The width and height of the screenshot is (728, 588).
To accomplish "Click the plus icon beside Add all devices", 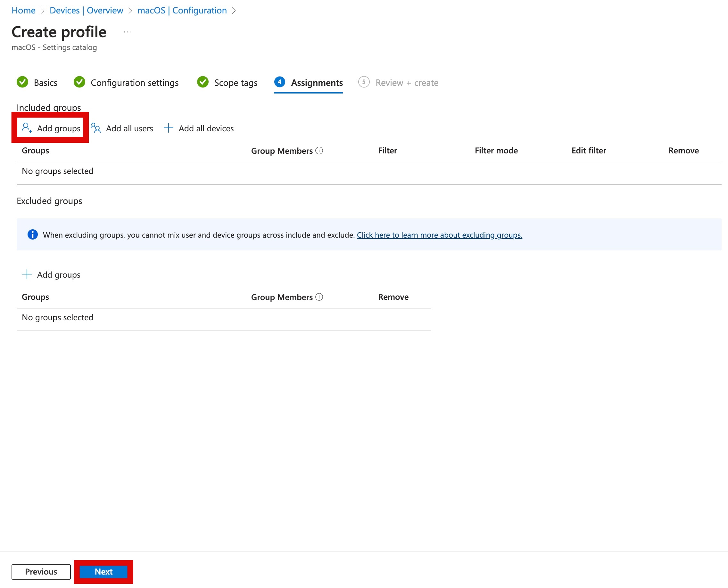I will click(169, 128).
